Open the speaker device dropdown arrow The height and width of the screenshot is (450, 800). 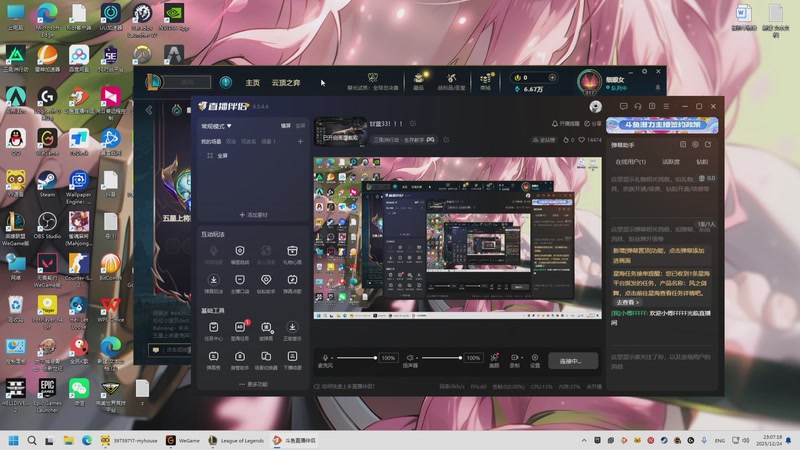click(415, 359)
